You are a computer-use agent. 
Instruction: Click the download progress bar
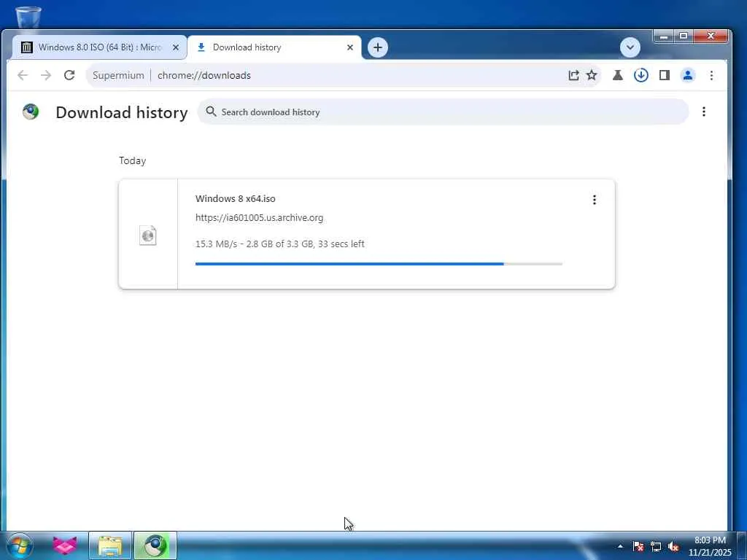coord(379,264)
